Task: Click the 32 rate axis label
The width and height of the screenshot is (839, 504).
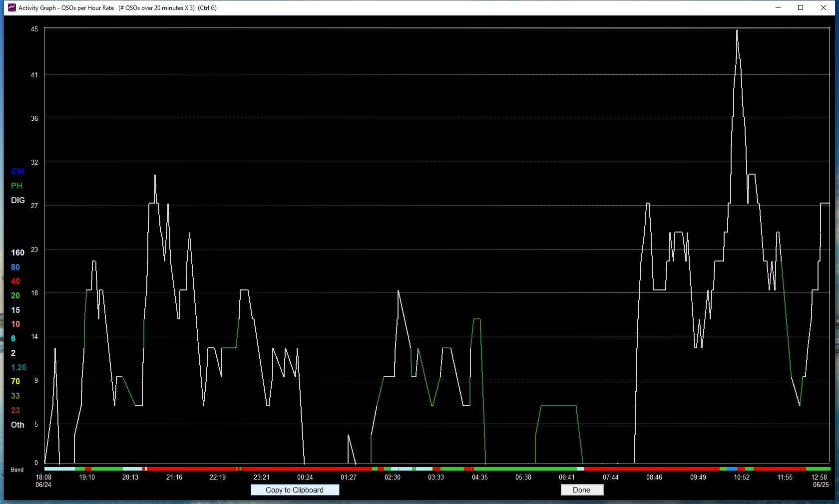Action: [34, 163]
